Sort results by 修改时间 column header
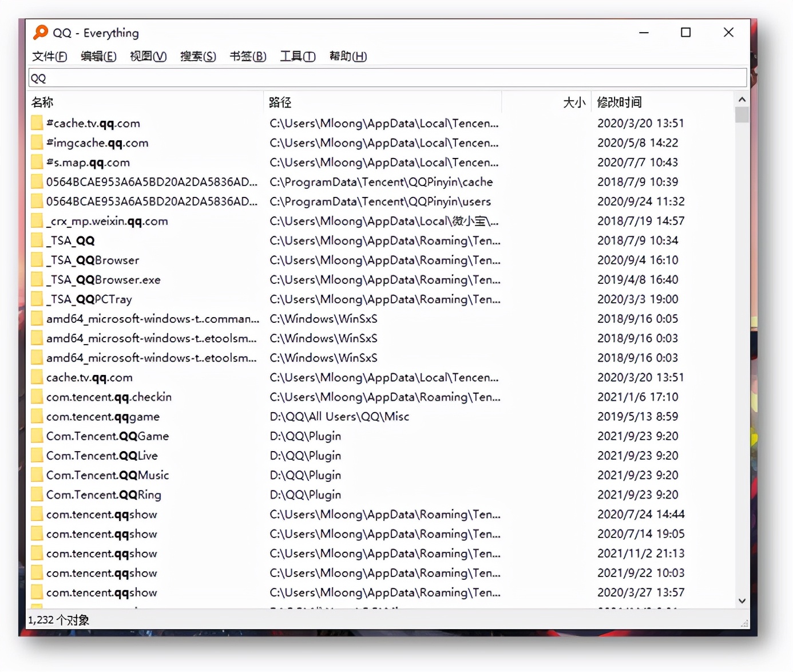 click(663, 102)
